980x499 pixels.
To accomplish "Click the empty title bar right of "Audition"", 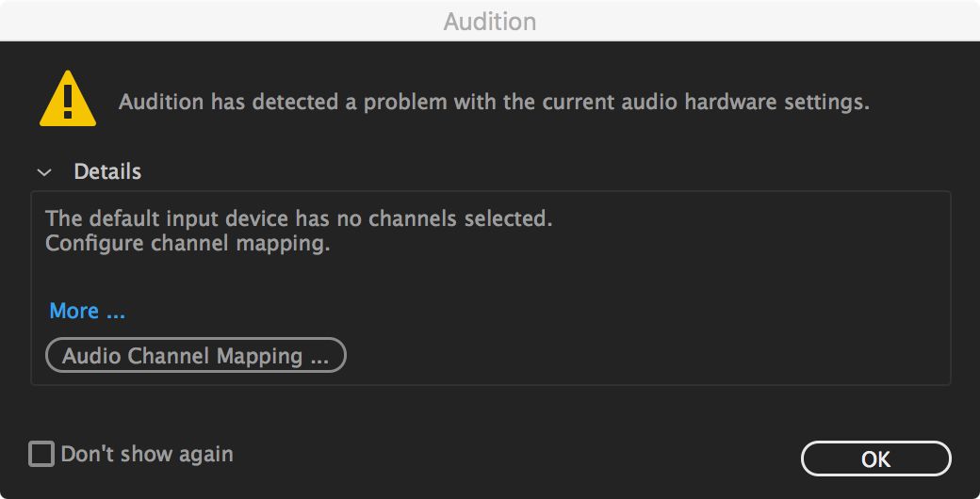I will pos(754,21).
